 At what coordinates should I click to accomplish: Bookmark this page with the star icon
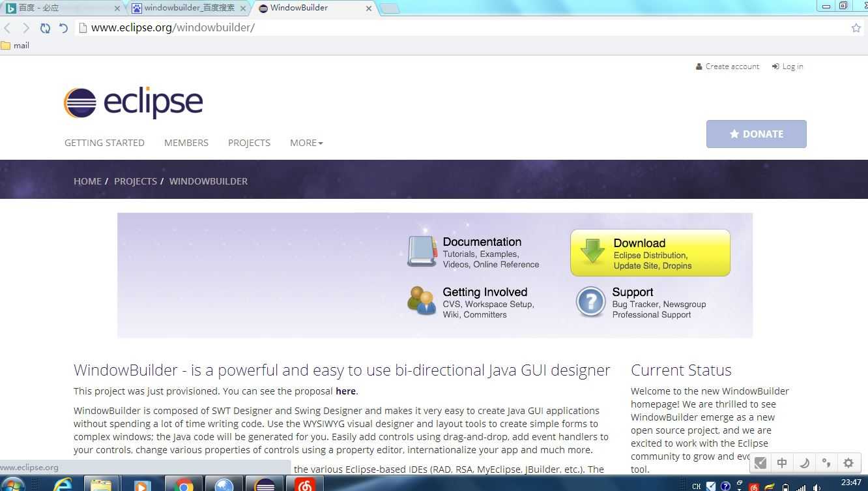pyautogui.click(x=856, y=27)
